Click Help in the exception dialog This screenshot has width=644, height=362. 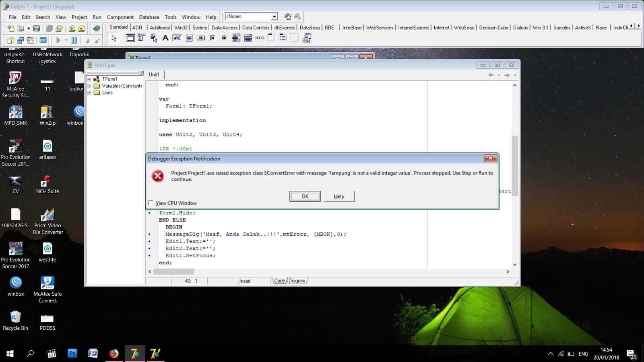[339, 196]
